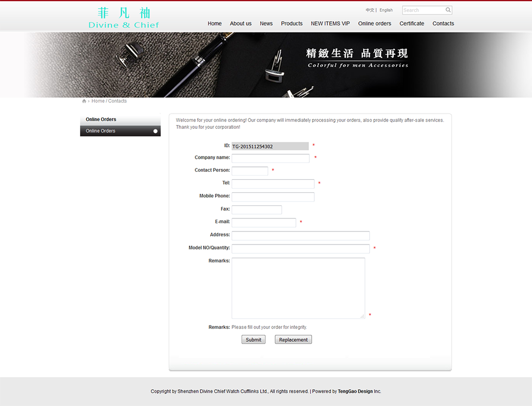Switch language to 中文

tap(370, 10)
